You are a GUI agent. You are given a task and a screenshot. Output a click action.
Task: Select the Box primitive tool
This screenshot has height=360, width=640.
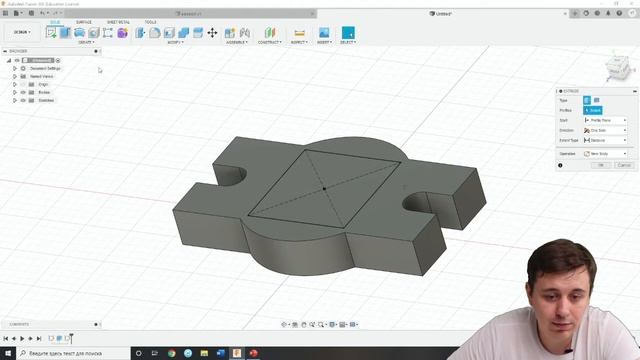tap(108, 33)
